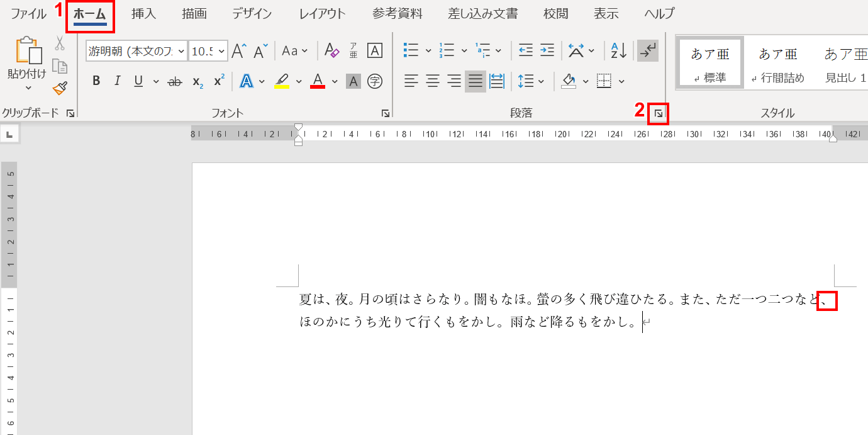This screenshot has height=435, width=868.
Task: Open the Aa change case menu
Action: coord(294,51)
